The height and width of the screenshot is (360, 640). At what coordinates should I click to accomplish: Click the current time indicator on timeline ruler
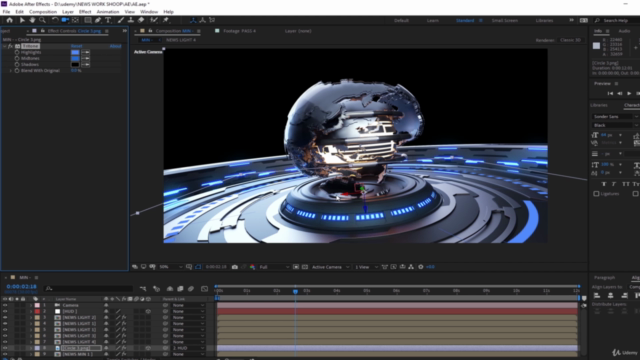295,291
